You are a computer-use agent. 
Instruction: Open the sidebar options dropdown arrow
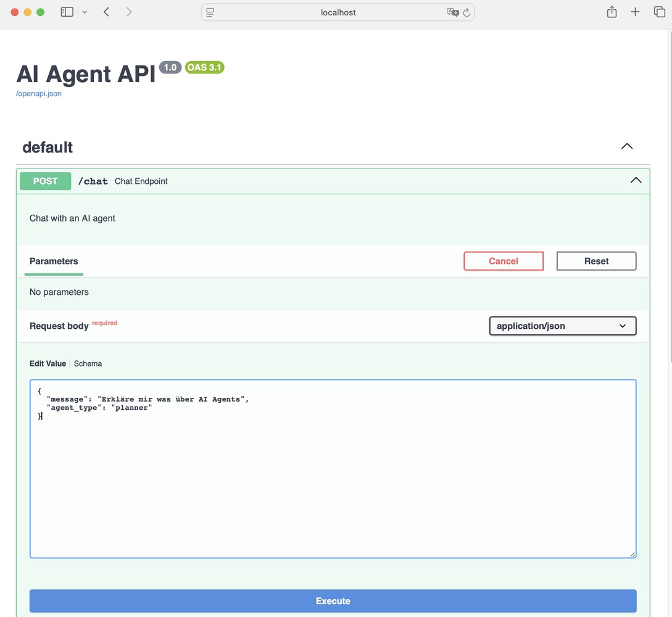[85, 12]
